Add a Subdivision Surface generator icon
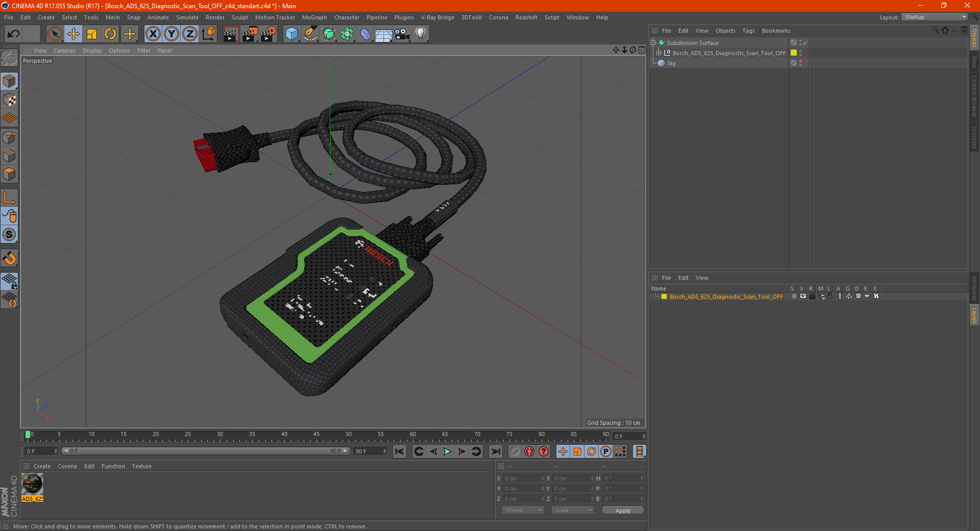Viewport: 980px width, 531px height. click(x=329, y=34)
